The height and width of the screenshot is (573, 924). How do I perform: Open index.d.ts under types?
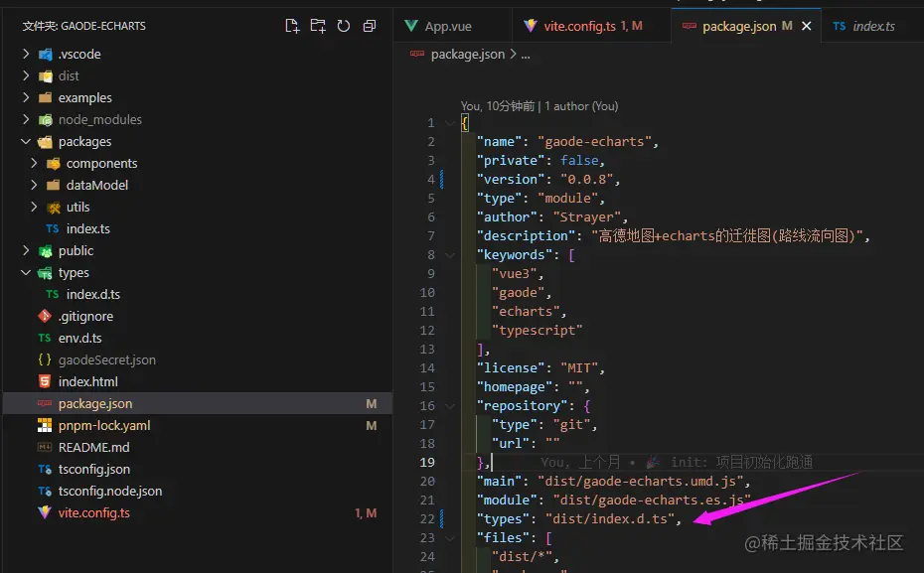click(93, 294)
